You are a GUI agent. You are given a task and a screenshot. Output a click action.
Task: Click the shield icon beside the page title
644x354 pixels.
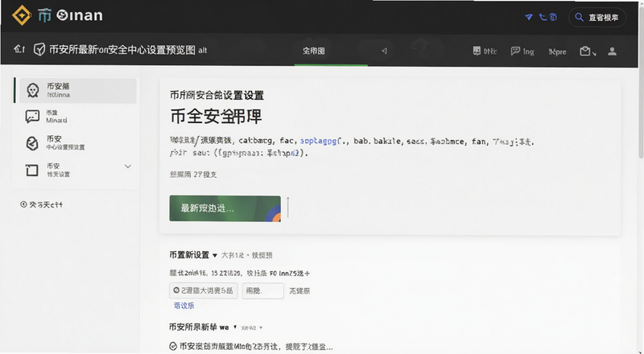click(39, 50)
